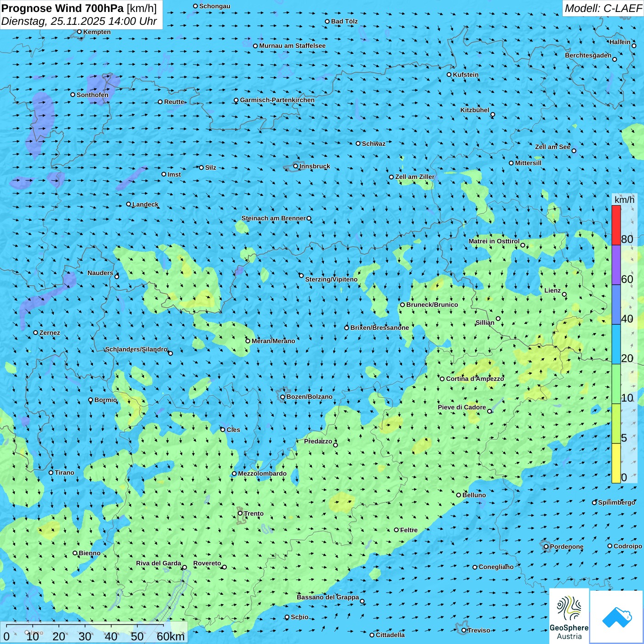Select the yellow legend segment above 0
The height and width of the screenshot is (644, 644).
coord(616,463)
